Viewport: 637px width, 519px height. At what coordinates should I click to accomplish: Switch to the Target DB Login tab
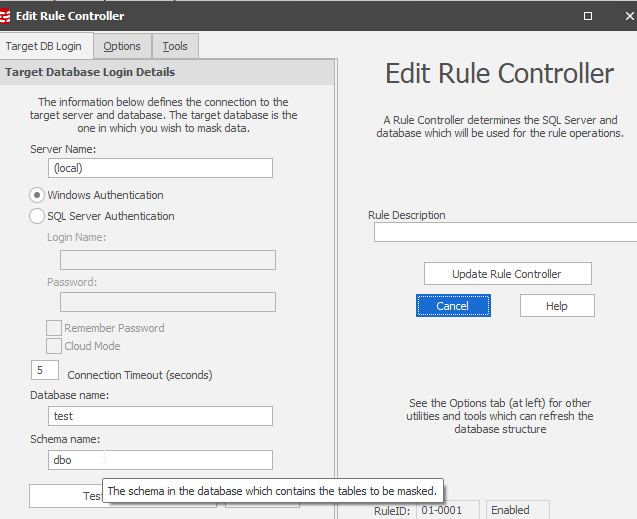(46, 46)
